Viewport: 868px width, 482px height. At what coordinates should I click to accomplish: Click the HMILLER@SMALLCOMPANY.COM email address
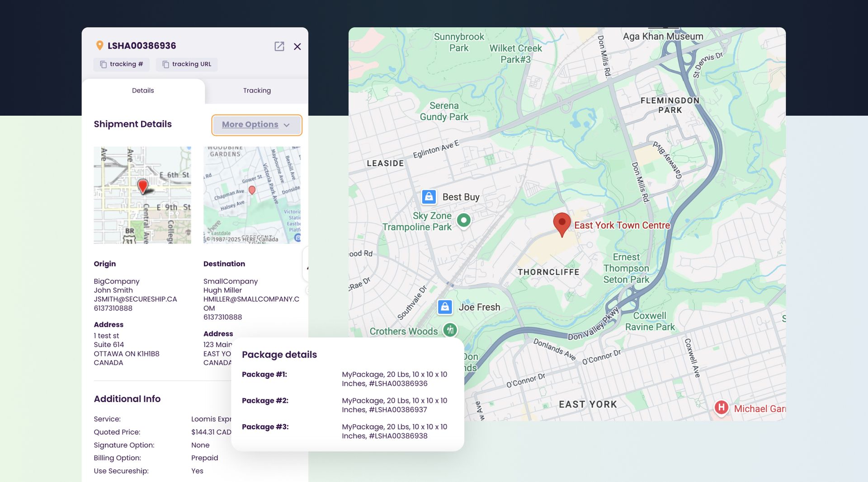(x=251, y=299)
